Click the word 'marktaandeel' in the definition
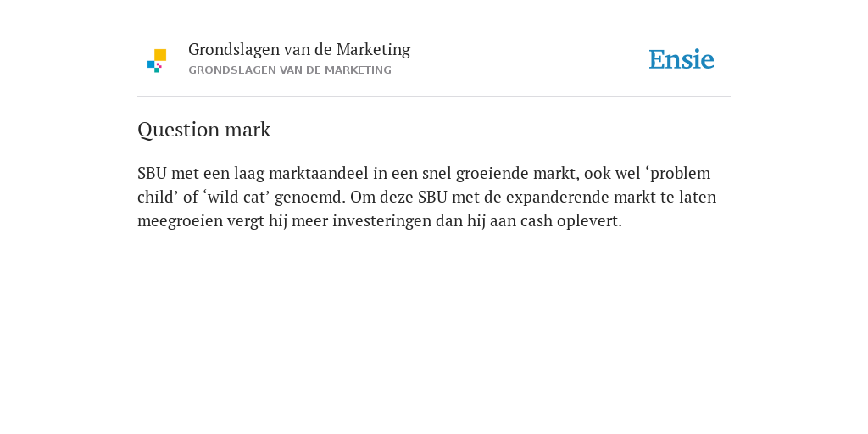Image resolution: width=868 pixels, height=434 pixels. point(319,173)
